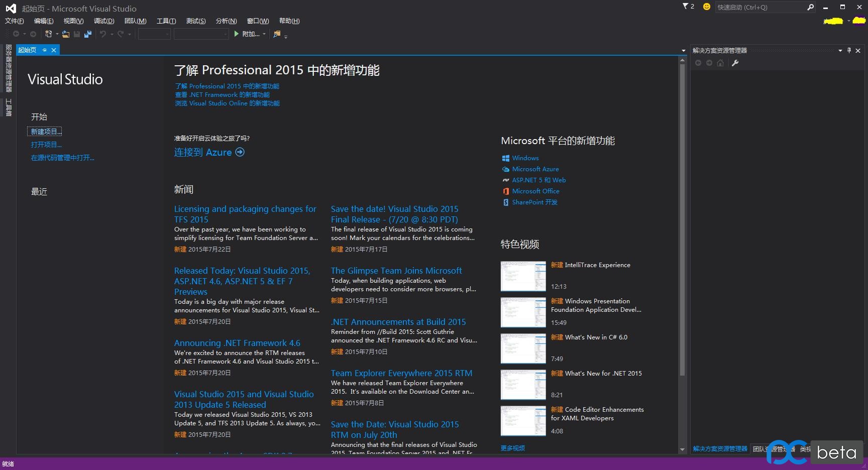Open the 分析(N) menu
The image size is (868, 470).
click(x=226, y=21)
